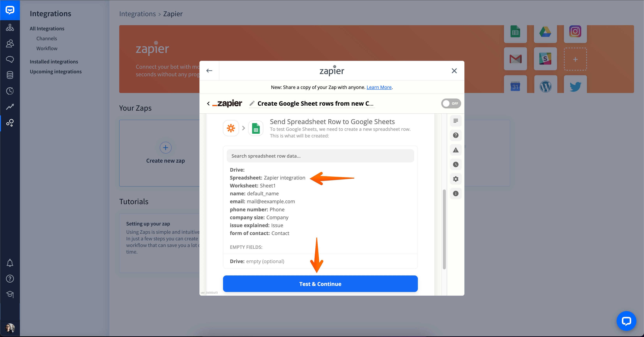Screen dimensions: 644x337
Task: Click the phone number: Phone row
Action: [x=257, y=209]
